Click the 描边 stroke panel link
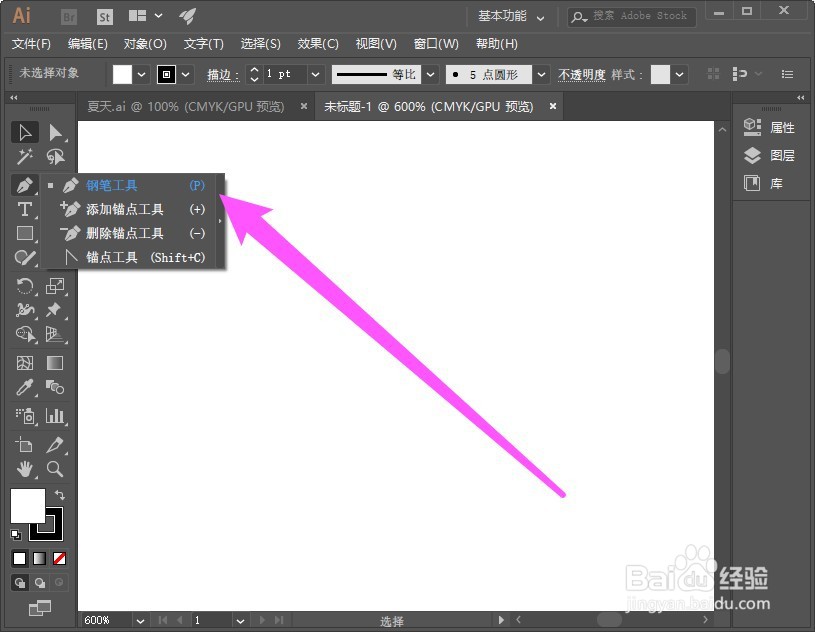 coord(223,75)
